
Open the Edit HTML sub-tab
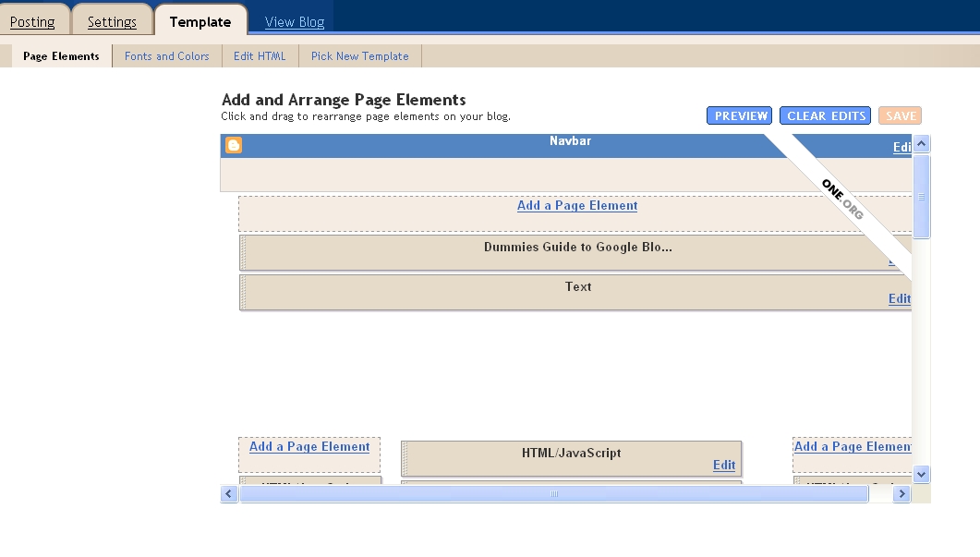point(260,56)
